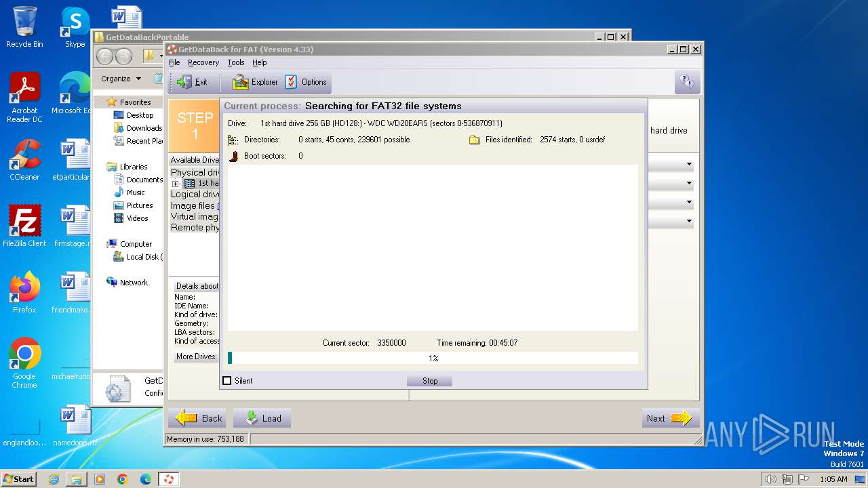Click the GetDataBack config file icon
The image size is (868, 488).
[118, 388]
